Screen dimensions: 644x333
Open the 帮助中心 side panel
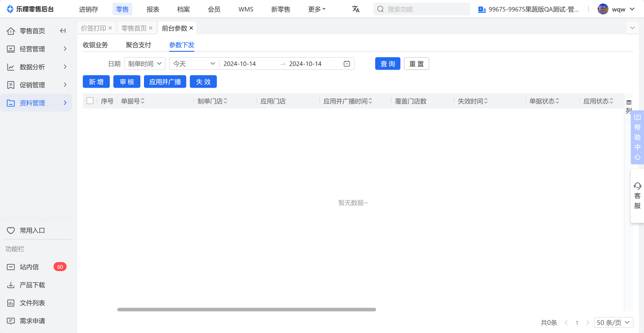(637, 137)
